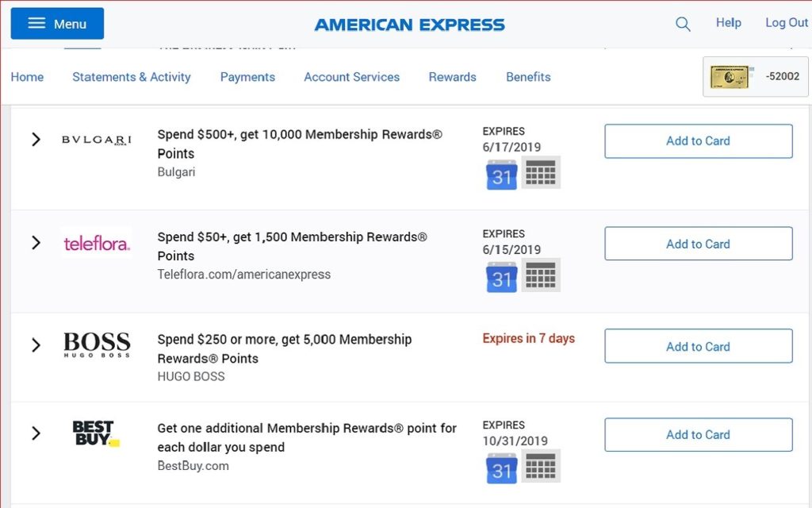Switch to the Rewards tab
The height and width of the screenshot is (508, 812).
pos(452,77)
